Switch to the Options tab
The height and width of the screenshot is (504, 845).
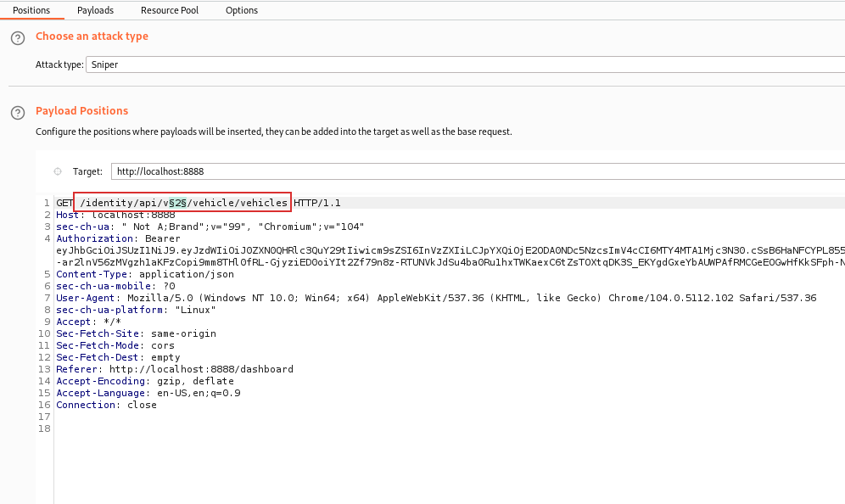(241, 10)
